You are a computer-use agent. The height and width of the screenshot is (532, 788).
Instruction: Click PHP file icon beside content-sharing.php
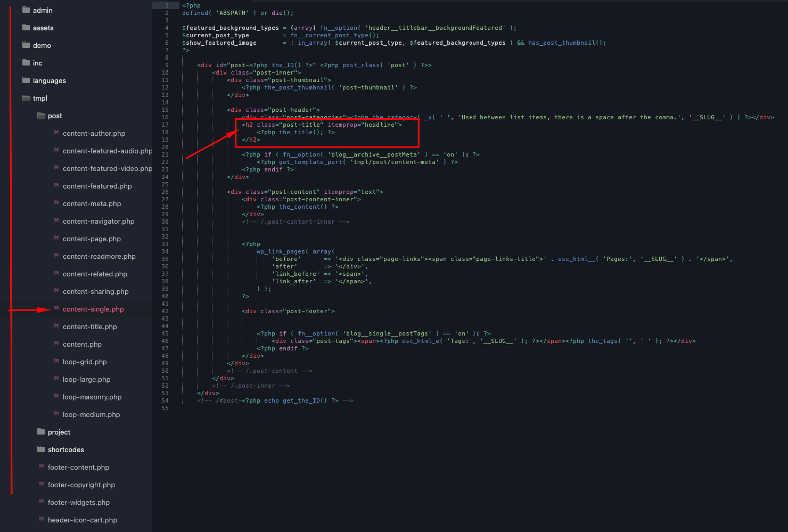click(56, 291)
